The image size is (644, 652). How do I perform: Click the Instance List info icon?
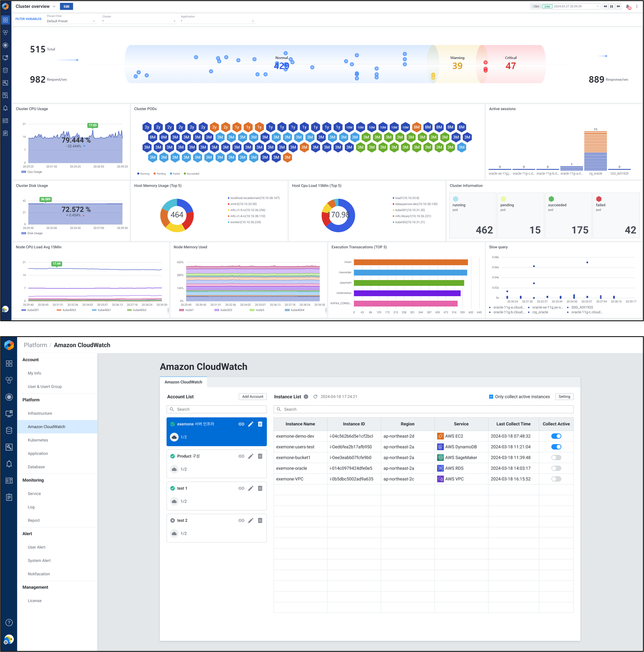click(306, 397)
